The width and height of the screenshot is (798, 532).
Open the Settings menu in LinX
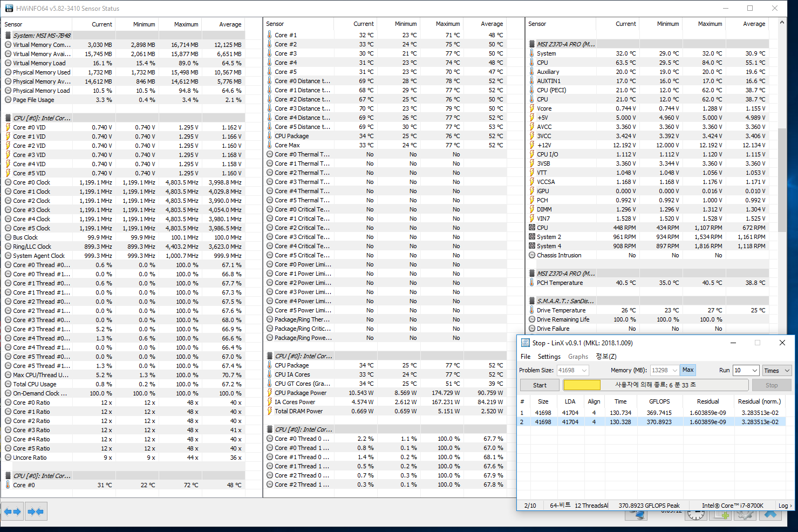pyautogui.click(x=549, y=357)
